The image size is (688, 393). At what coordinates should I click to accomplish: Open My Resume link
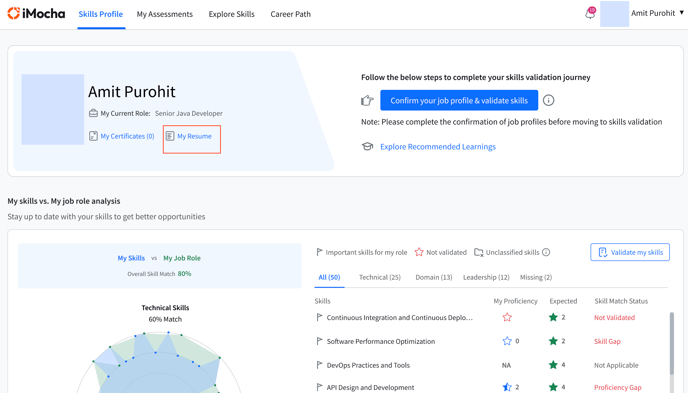(x=194, y=136)
